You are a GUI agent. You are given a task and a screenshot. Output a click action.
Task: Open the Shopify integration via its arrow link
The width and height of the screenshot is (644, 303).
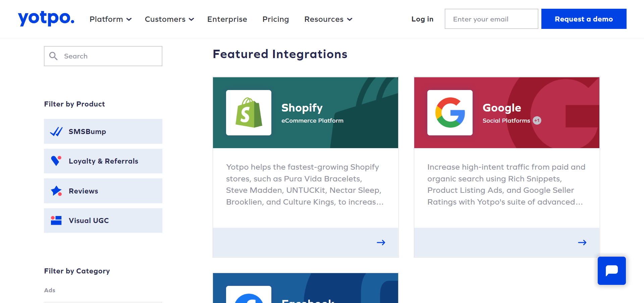(x=381, y=242)
